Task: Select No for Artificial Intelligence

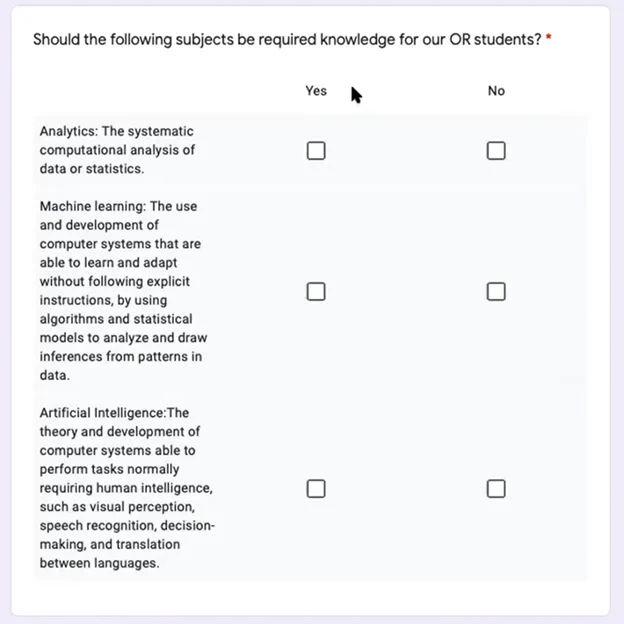Action: point(496,489)
